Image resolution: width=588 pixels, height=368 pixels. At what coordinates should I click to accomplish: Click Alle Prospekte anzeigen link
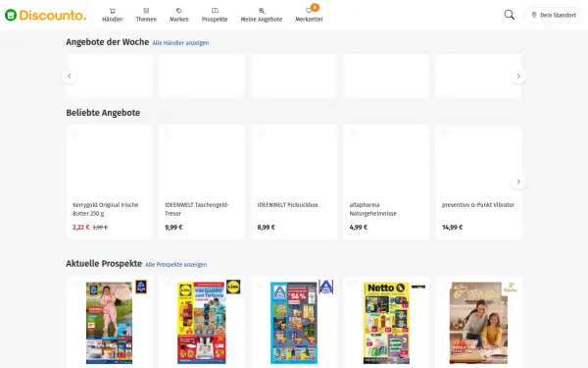(175, 264)
